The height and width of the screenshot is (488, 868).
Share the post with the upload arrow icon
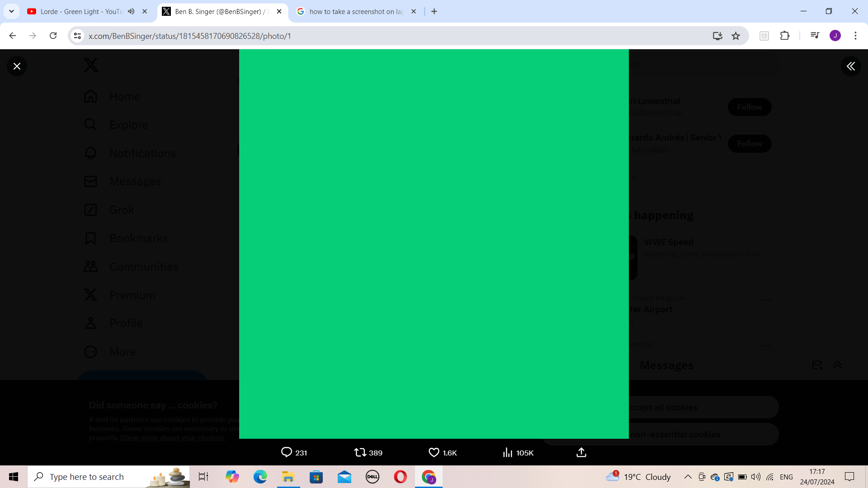[581, 452]
